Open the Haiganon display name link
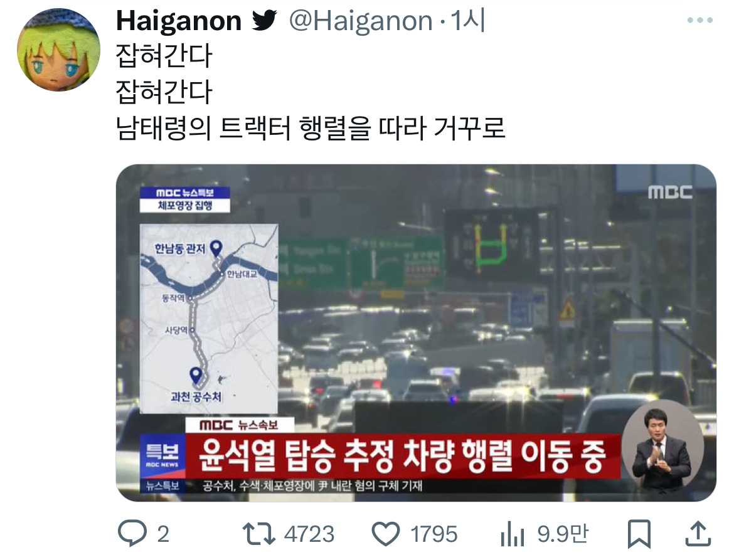Screen dimensions: 734x560 (x=179, y=21)
